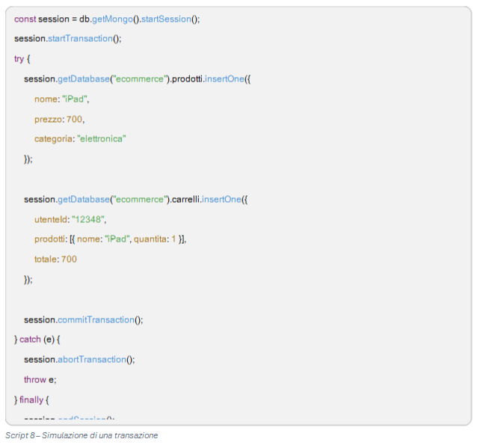This screenshot has height=448, width=480.
Task: Click the try keyword
Action: 19,59
